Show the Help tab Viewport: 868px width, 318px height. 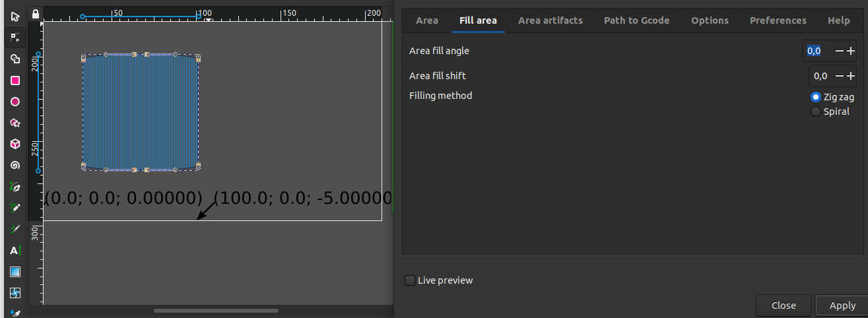(839, 20)
